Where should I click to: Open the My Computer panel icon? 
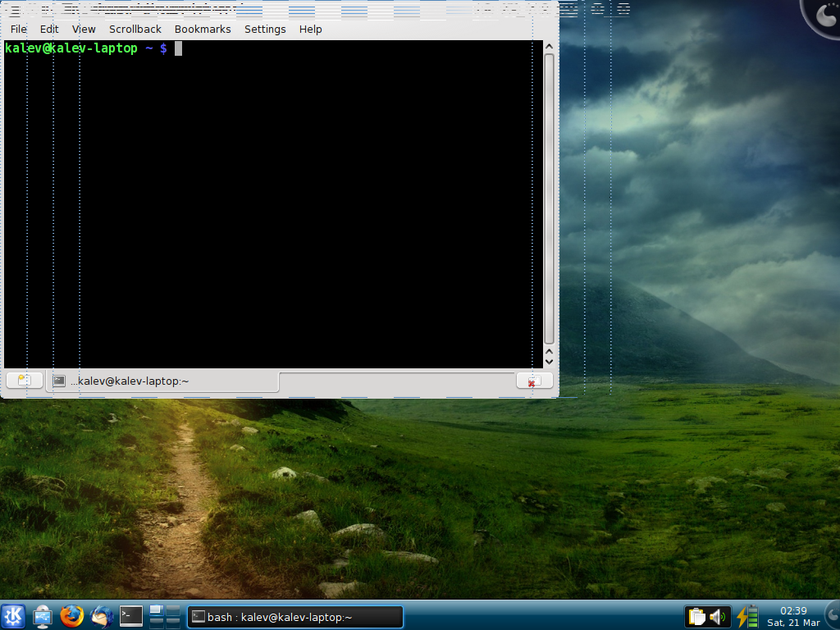(x=43, y=616)
